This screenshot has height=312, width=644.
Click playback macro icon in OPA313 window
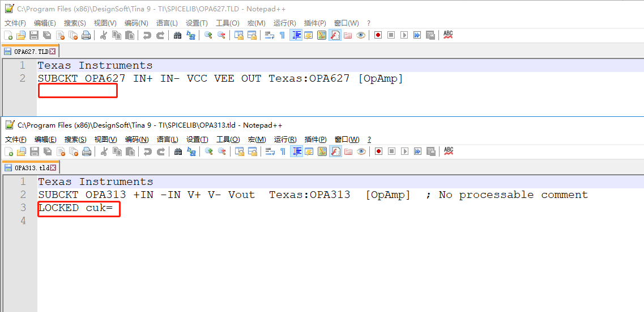[404, 151]
